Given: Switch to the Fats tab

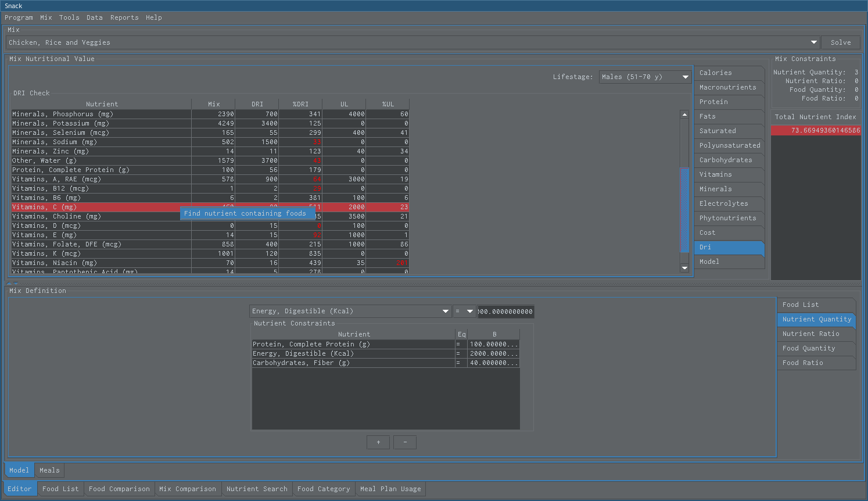Looking at the screenshot, I should [729, 116].
